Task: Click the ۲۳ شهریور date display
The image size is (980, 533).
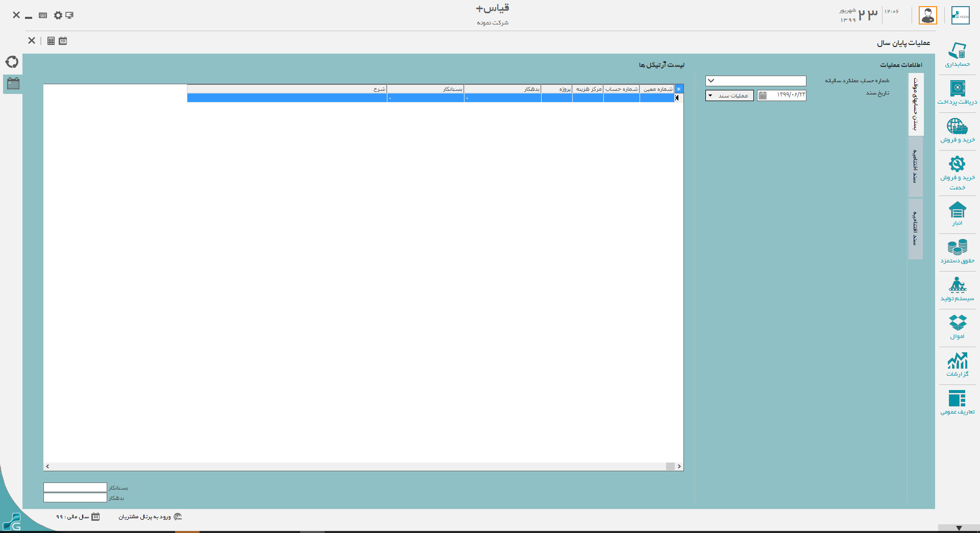Action: pyautogui.click(x=859, y=15)
